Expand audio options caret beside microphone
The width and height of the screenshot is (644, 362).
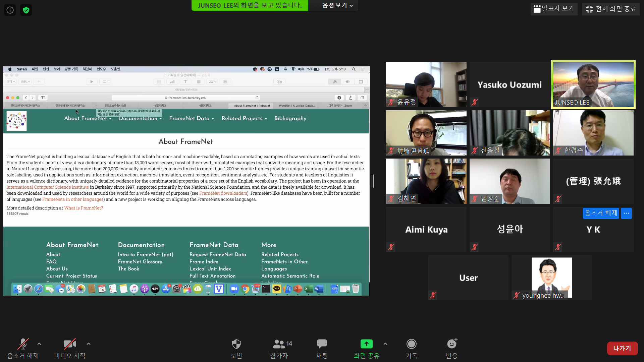pos(39,344)
